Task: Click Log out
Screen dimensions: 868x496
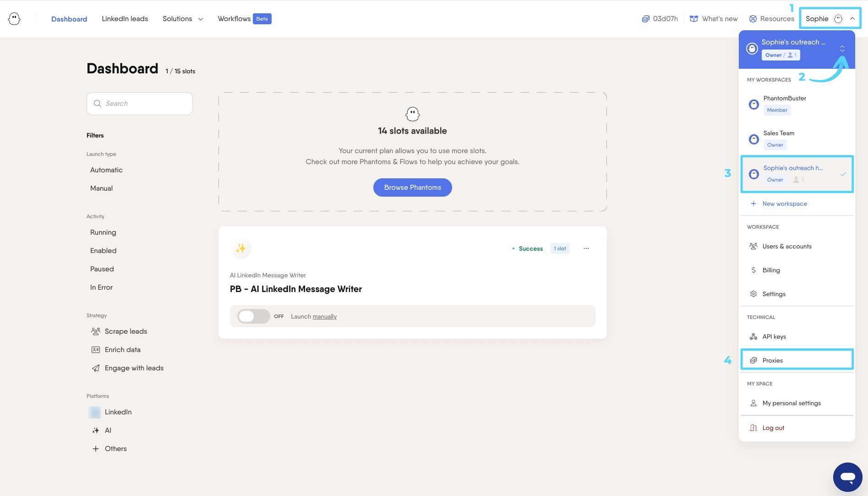Action: [x=797, y=428]
